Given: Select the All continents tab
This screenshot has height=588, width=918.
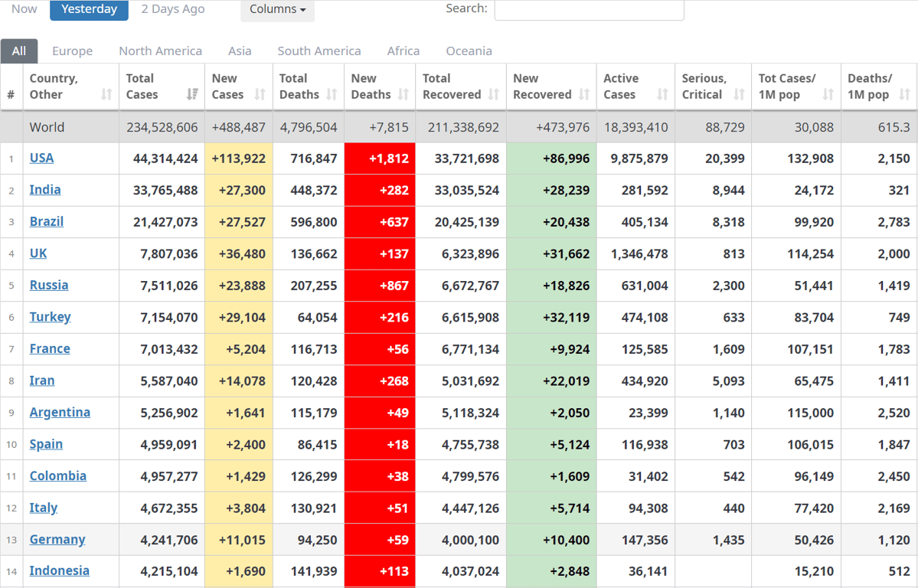Looking at the screenshot, I should coord(19,51).
